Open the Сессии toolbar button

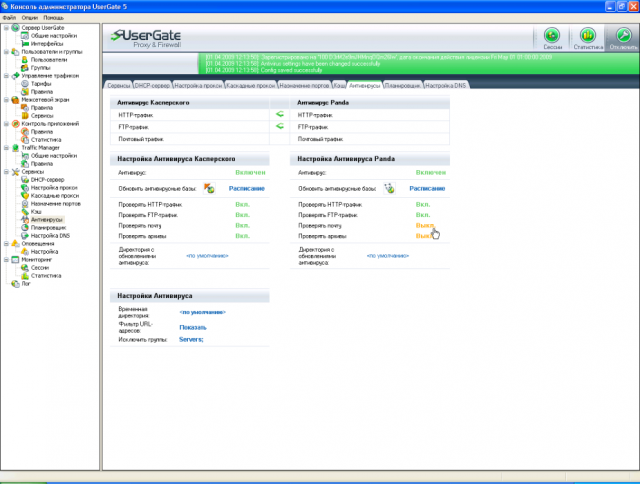coord(552,38)
